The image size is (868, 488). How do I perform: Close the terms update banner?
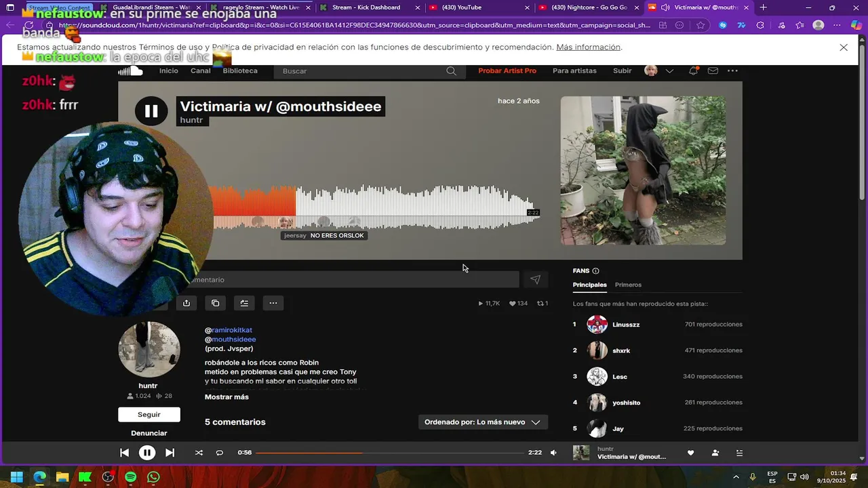(844, 47)
